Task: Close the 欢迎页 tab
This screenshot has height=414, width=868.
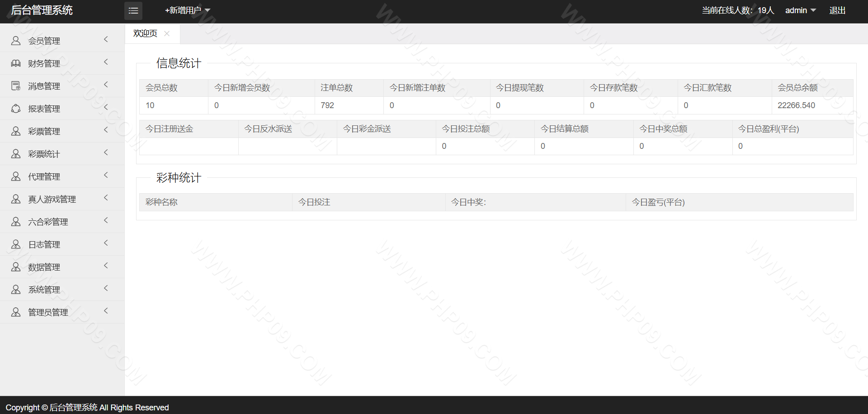Action: (167, 33)
